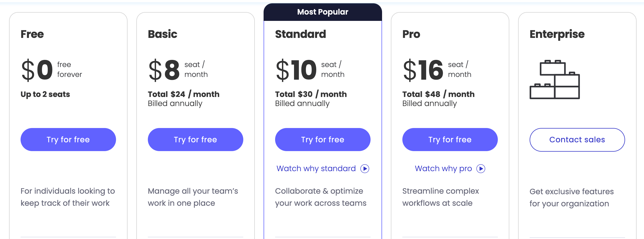Click the play icon beside Watch why pro
Screen dimensions: 644x239
coord(481,168)
